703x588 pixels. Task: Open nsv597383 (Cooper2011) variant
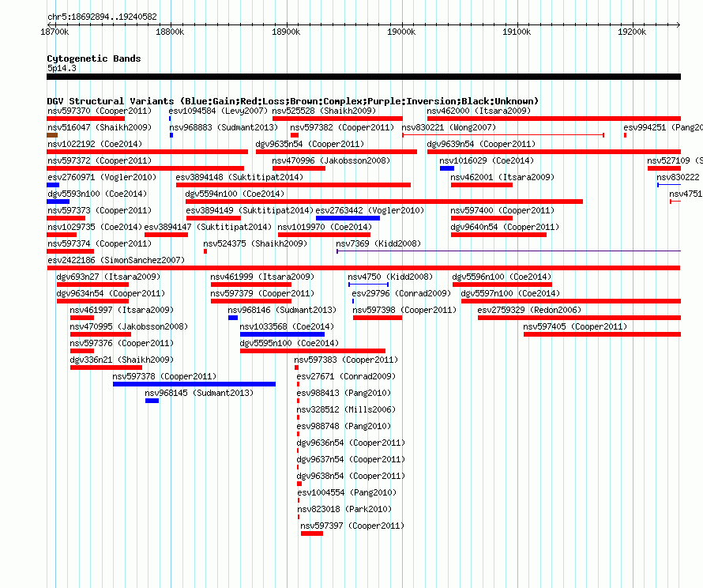[346, 360]
